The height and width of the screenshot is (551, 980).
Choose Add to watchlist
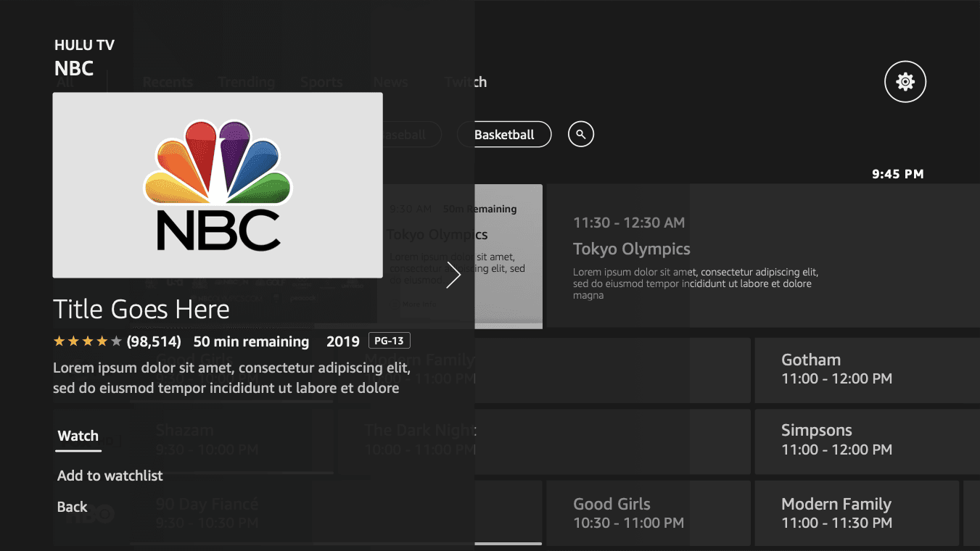[x=110, y=476]
